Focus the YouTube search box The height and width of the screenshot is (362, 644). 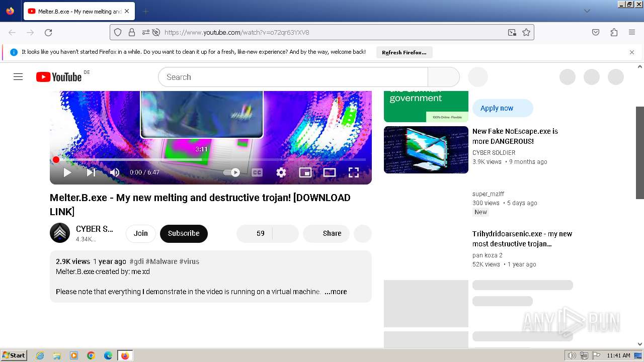[293, 77]
